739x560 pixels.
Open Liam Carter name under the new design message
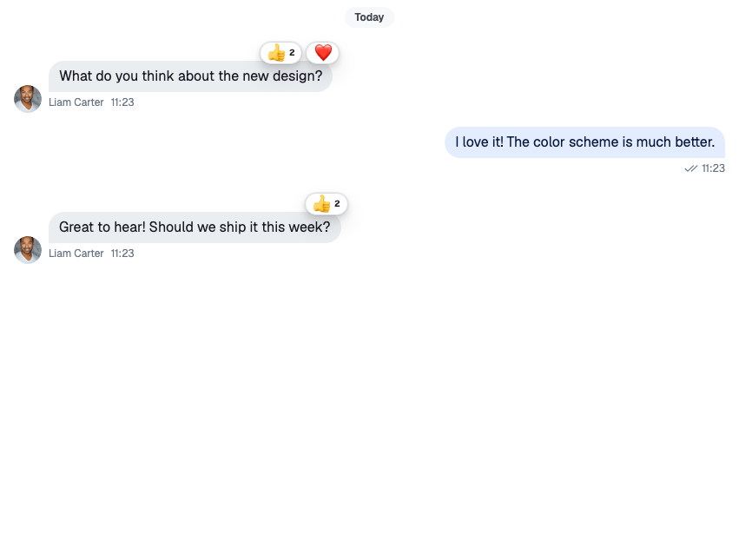(x=76, y=102)
